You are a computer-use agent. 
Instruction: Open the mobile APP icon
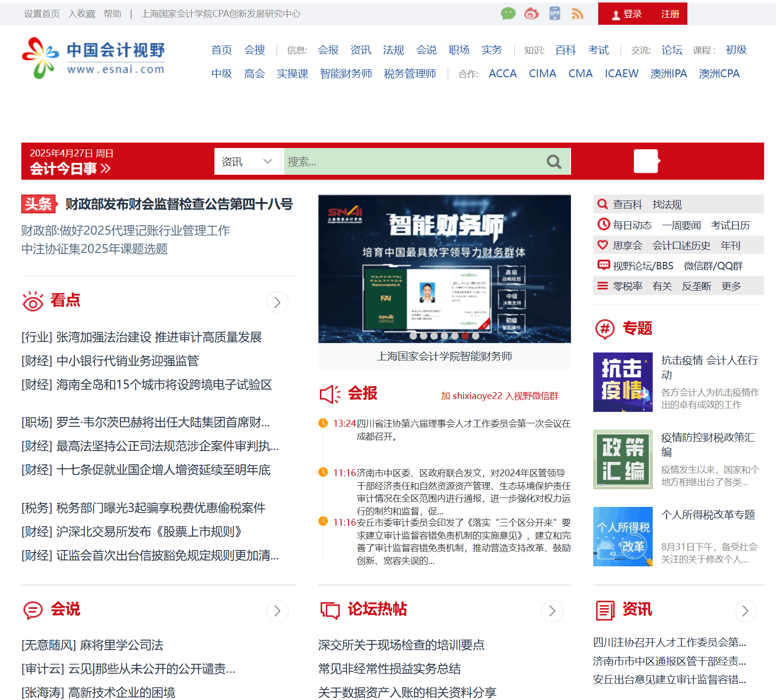pyautogui.click(x=555, y=14)
